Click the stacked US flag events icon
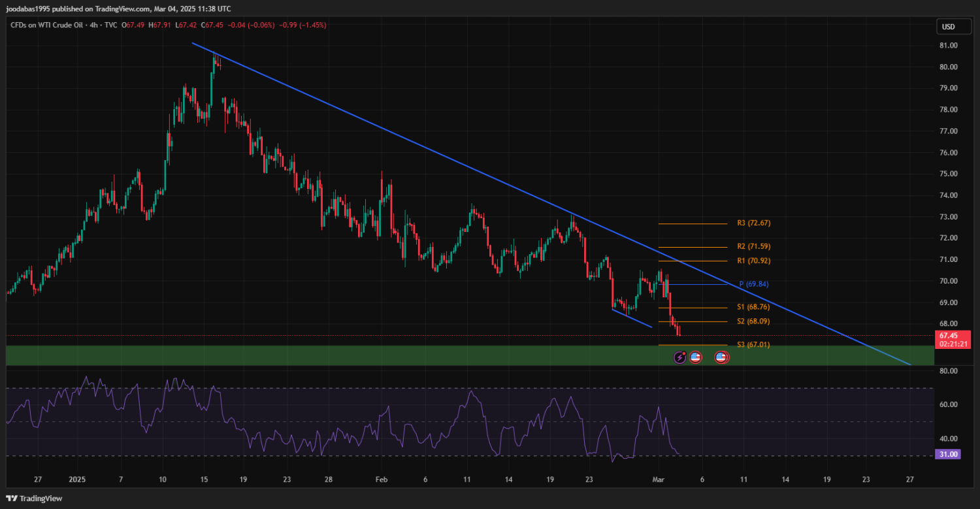This screenshot has height=509, width=980. tap(721, 357)
